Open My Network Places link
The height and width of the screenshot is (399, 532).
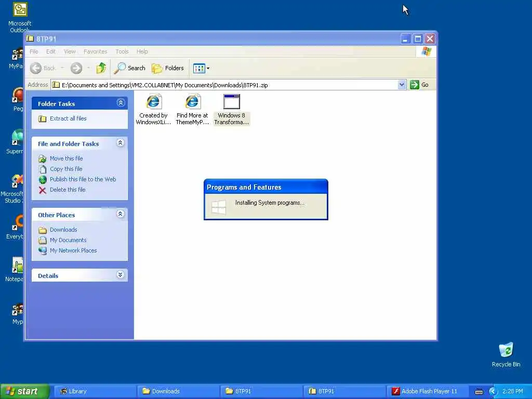point(73,250)
